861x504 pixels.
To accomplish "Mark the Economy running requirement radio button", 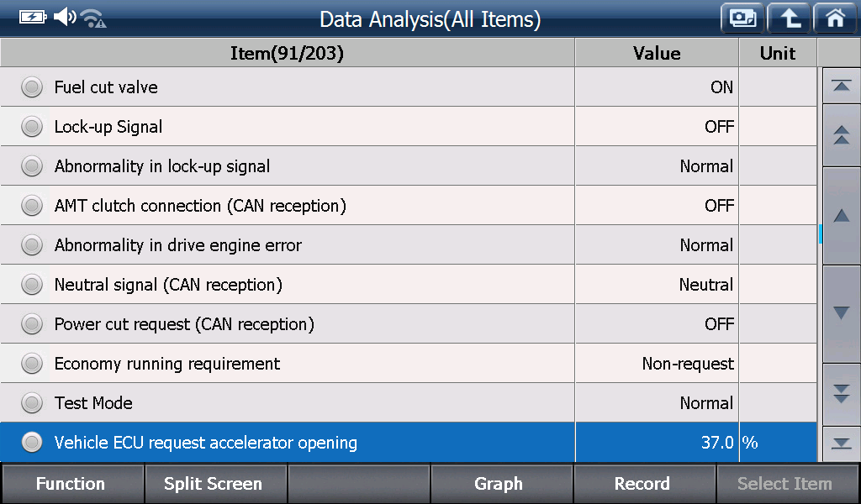I will point(32,364).
